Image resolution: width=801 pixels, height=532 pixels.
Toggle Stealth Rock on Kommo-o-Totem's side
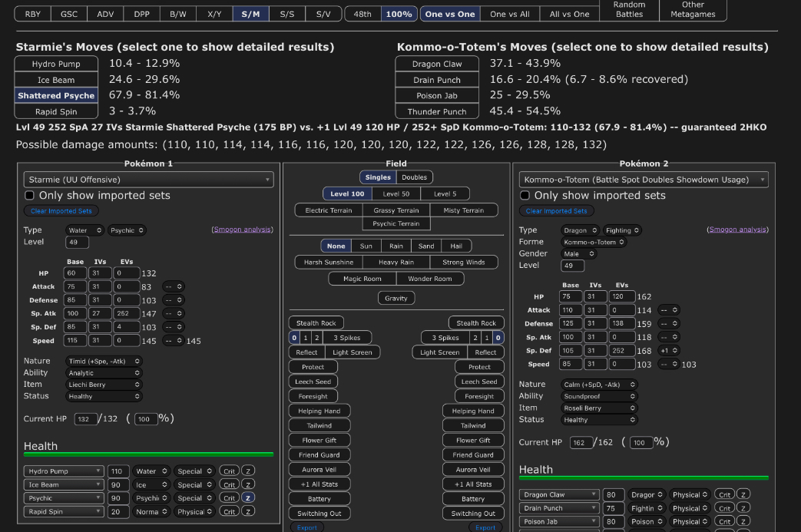coord(476,322)
